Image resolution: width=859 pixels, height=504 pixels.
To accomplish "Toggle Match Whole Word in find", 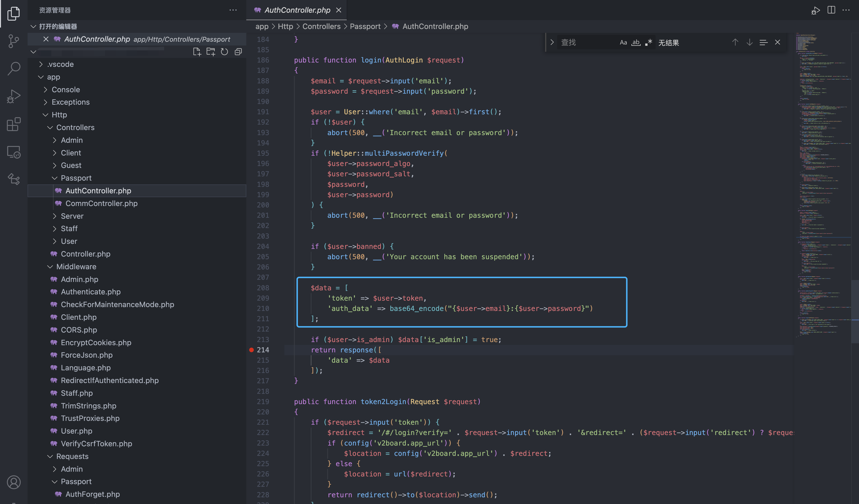I will (636, 43).
